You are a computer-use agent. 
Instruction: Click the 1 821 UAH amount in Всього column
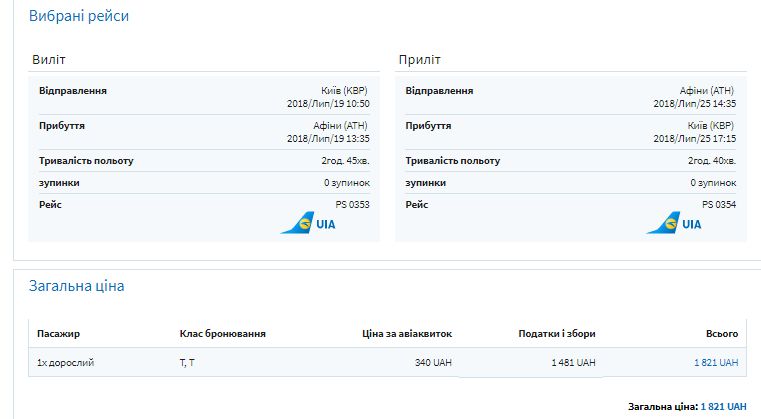(716, 362)
